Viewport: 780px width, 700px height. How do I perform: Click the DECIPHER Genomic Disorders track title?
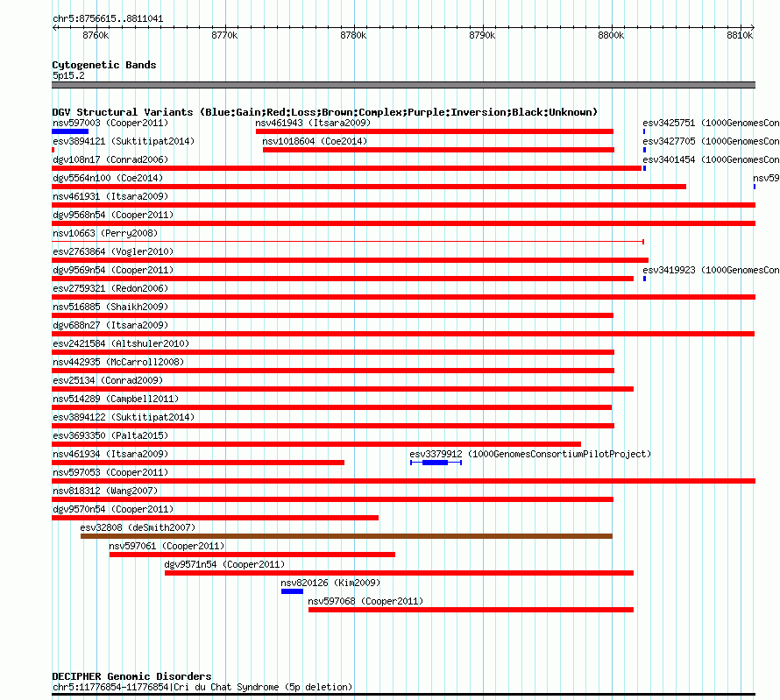[131, 676]
